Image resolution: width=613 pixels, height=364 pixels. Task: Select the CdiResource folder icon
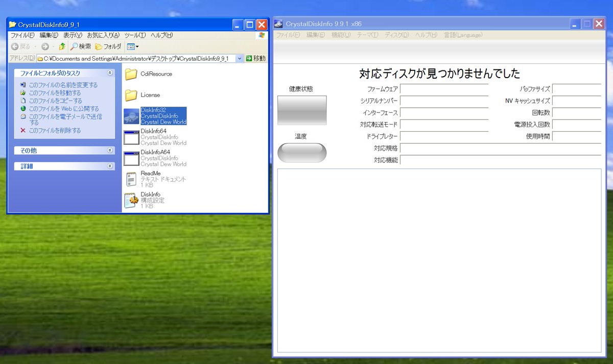(x=131, y=74)
